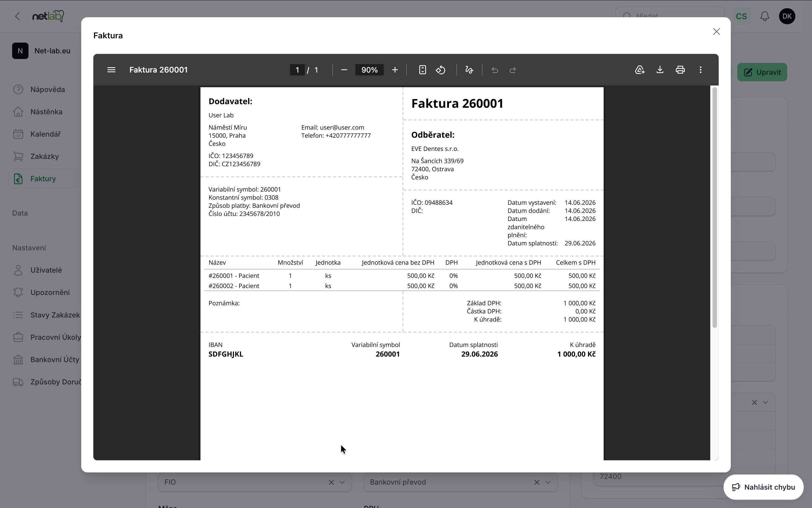Screen dimensions: 812x508
Task: Click the redo arrow in PDF toolbar
Action: [513, 70]
